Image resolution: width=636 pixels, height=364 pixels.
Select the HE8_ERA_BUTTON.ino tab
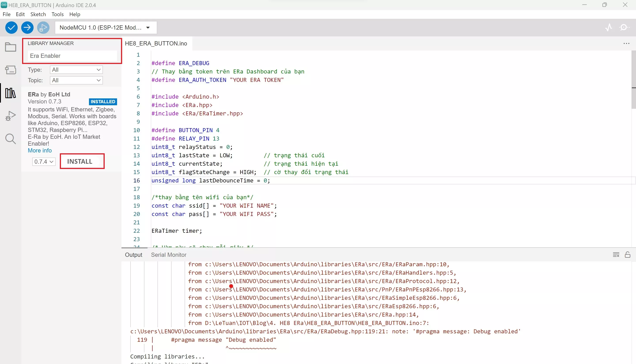pos(156,43)
